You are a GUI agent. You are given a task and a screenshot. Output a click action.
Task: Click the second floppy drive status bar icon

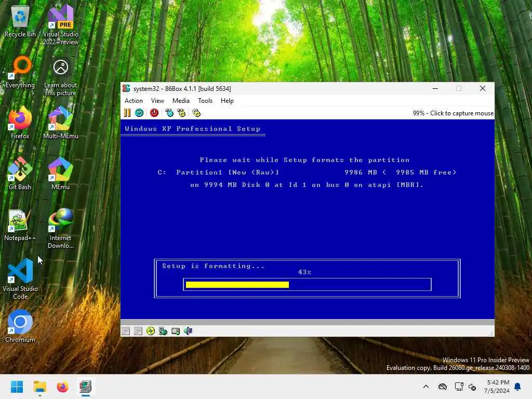pos(138,331)
